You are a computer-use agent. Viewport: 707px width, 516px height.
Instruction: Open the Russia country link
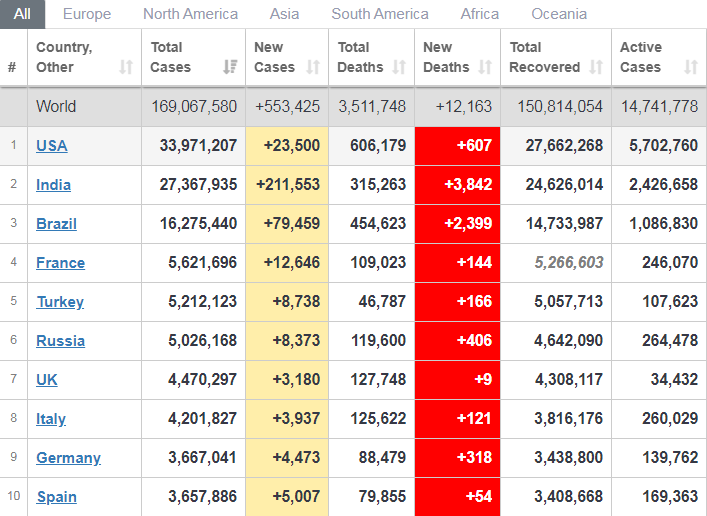coord(60,341)
